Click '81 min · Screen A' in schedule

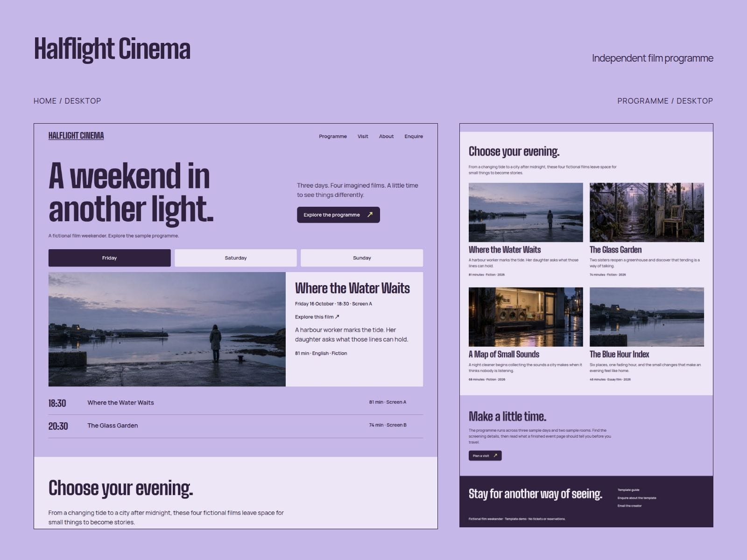point(388,402)
